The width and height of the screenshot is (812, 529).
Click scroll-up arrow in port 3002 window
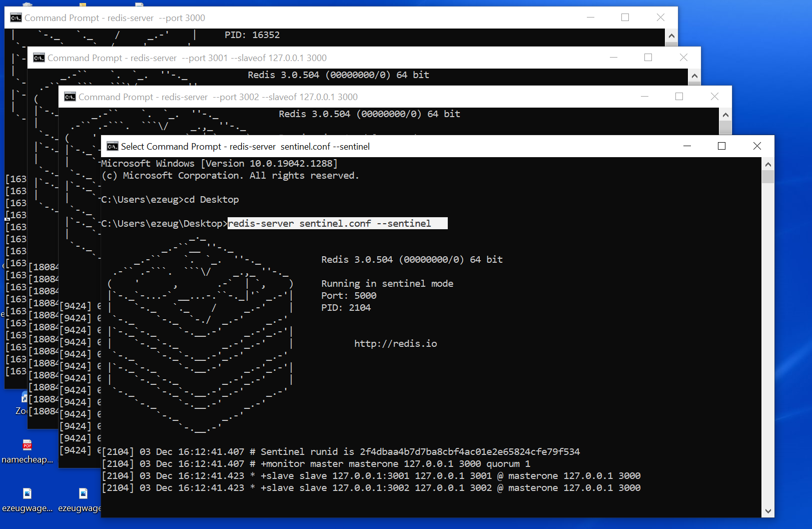tap(725, 115)
